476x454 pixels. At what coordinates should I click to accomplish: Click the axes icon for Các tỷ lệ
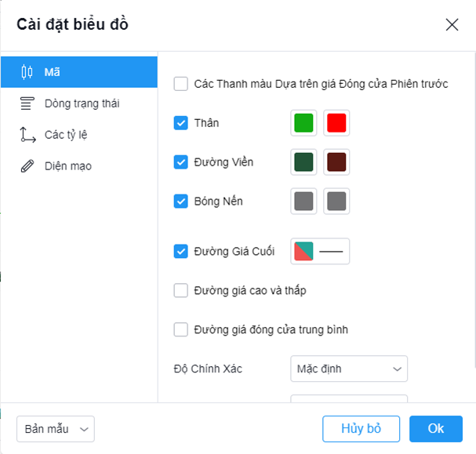click(27, 135)
